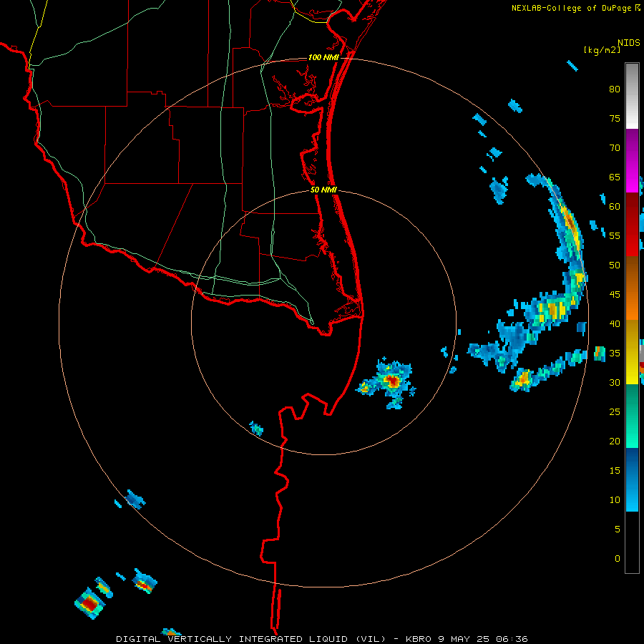Click the small echo on the southern 50 NMI ring
This screenshot has width=644, height=644.
click(x=257, y=429)
